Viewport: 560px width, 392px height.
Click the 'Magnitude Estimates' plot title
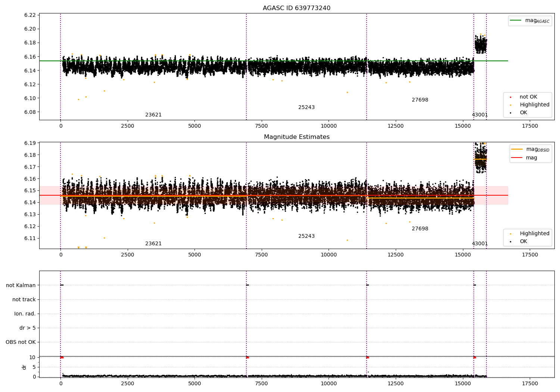pos(296,137)
